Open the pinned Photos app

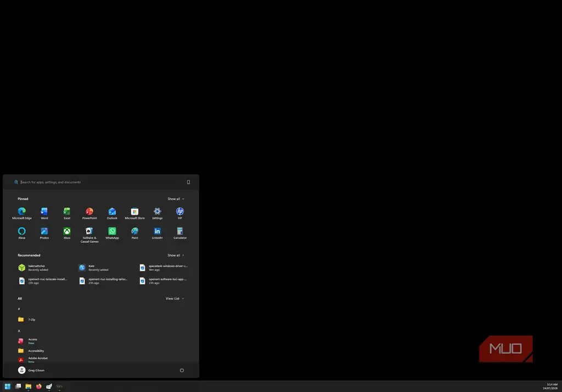(x=44, y=232)
